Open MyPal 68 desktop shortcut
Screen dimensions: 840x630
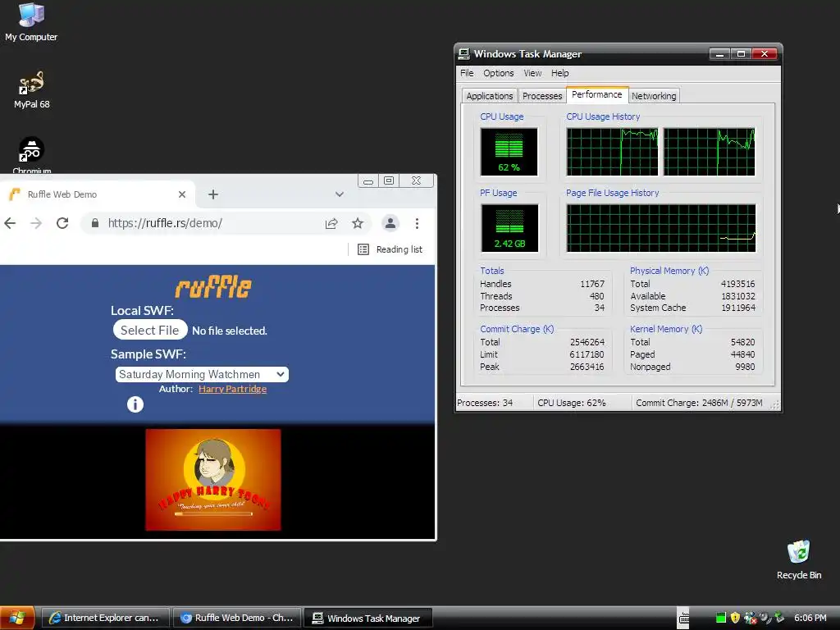tap(31, 89)
